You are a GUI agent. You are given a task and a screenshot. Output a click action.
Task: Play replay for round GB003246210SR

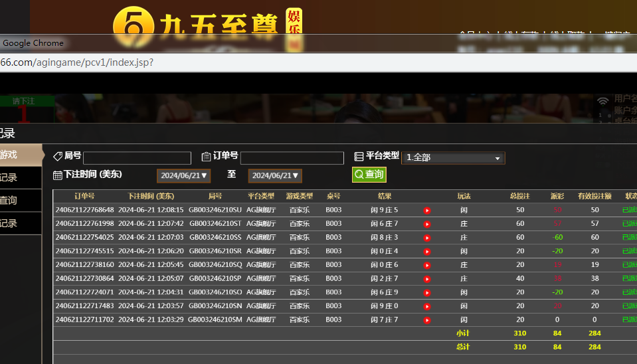[x=427, y=252]
